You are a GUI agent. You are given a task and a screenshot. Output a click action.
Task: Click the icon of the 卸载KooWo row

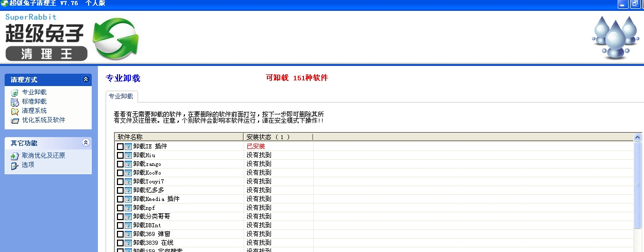coord(128,173)
